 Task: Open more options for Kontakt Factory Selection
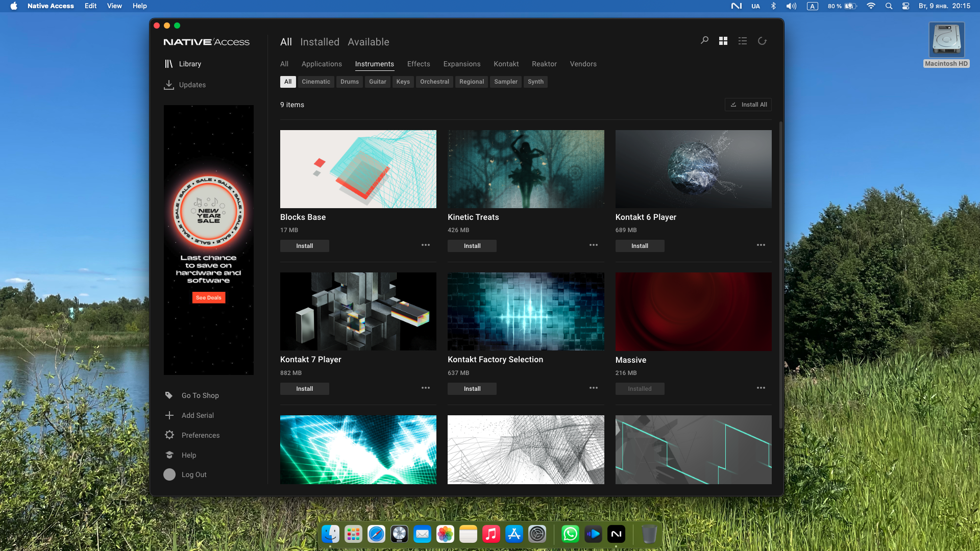click(x=594, y=388)
